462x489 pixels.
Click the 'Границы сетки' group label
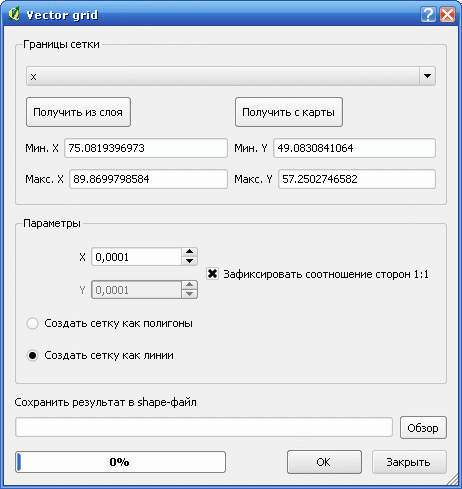point(61,44)
